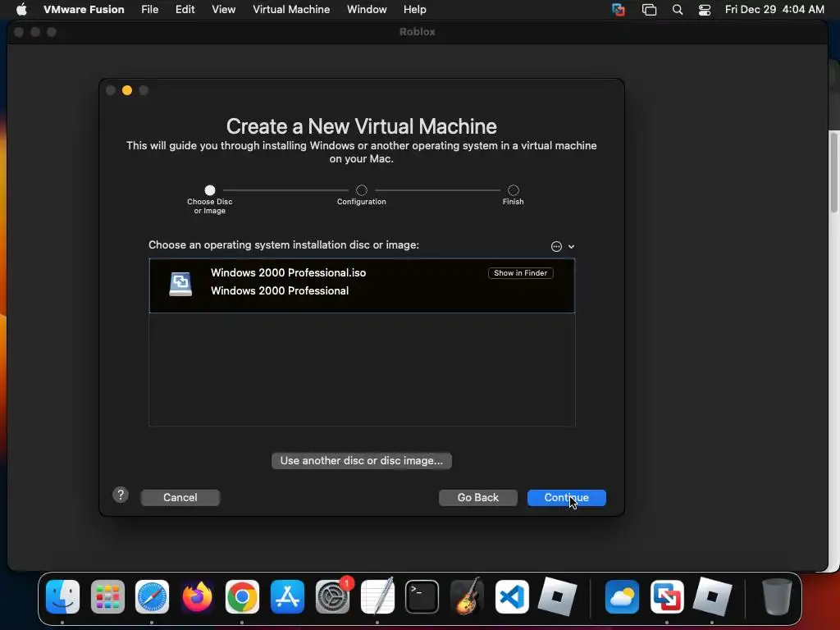The width and height of the screenshot is (840, 630).
Task: Open the App Store from the Dock
Action: coord(287,597)
